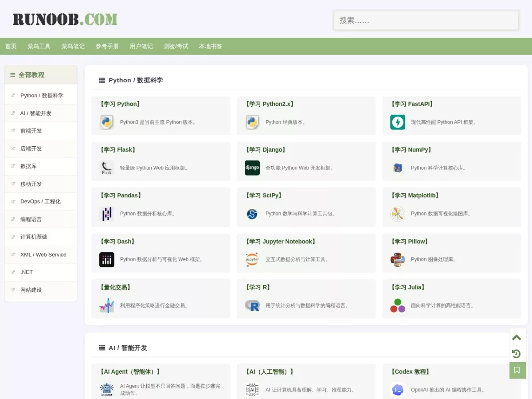Screen dimensions: 532x399
Task: Click the RUNOOB.COM site logo
Action: [x=65, y=20]
